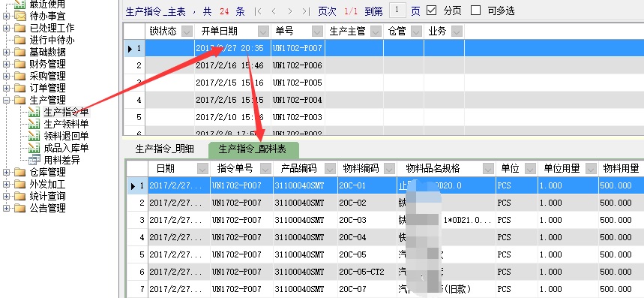
Task: Jump to the last page arrow
Action: point(306,11)
